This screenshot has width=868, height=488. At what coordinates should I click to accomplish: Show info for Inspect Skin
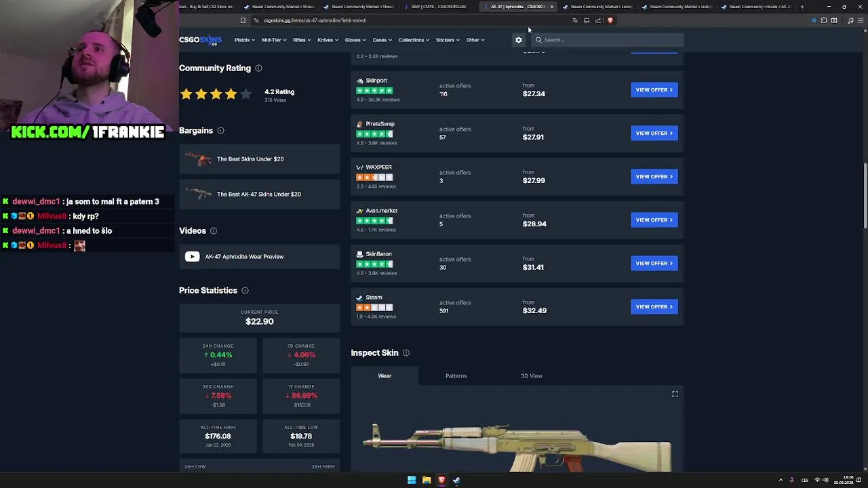pyautogui.click(x=406, y=353)
